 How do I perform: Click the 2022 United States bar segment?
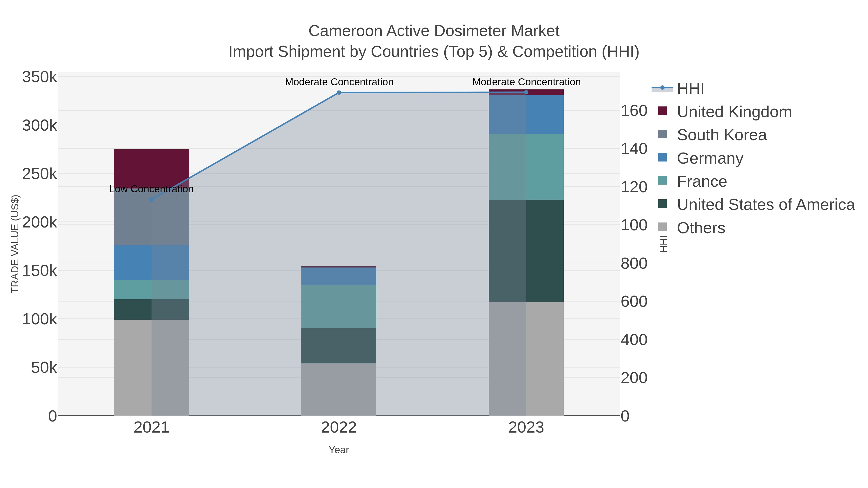click(339, 346)
